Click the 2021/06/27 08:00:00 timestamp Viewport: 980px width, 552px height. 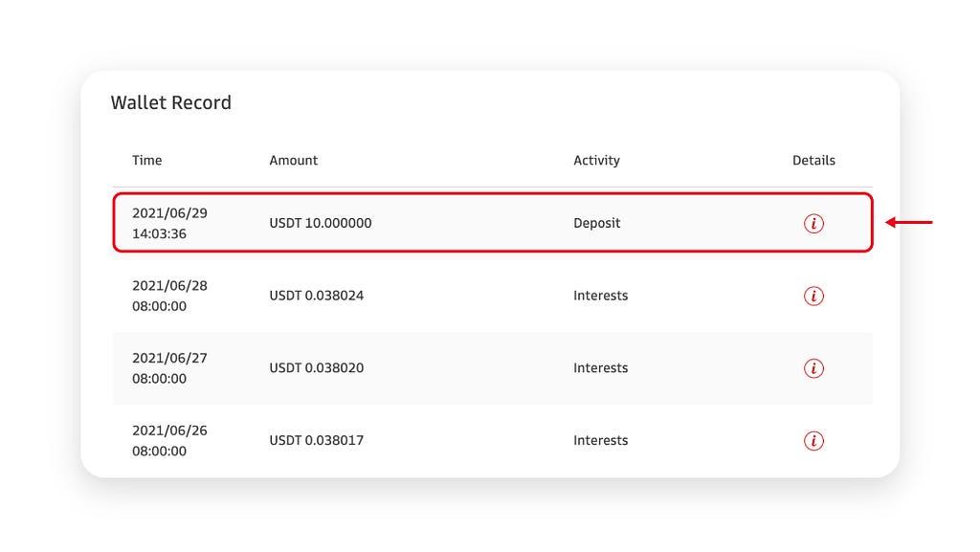point(169,367)
